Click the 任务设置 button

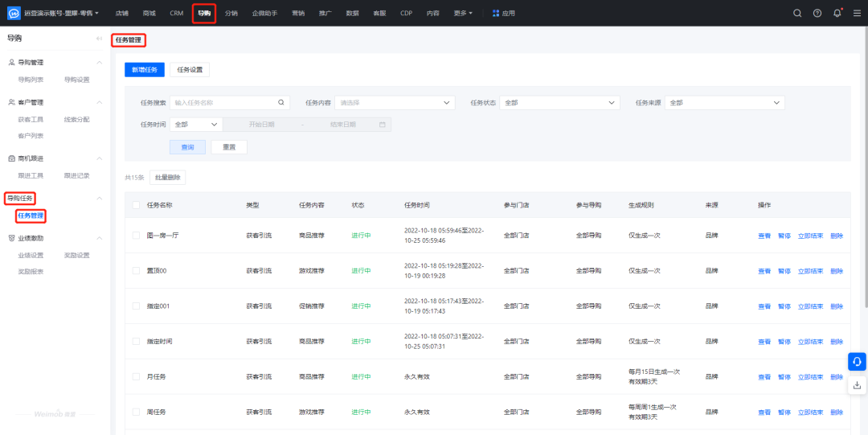point(190,70)
